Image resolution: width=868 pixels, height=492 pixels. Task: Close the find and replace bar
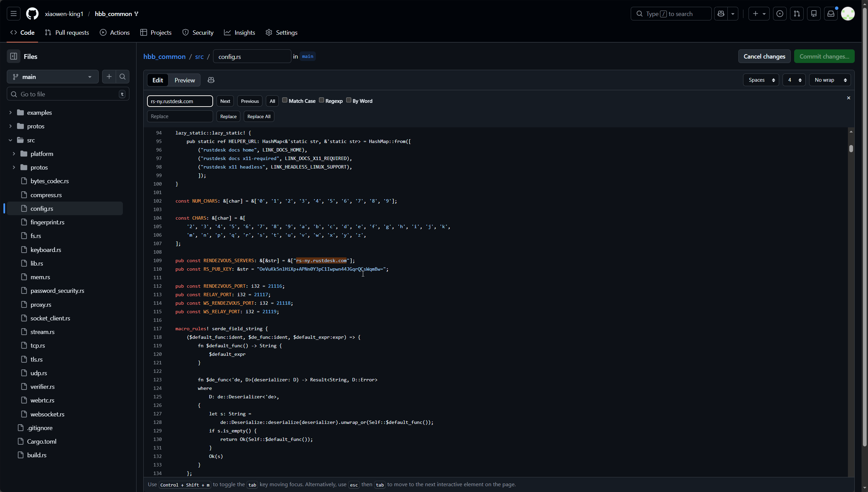click(x=849, y=98)
